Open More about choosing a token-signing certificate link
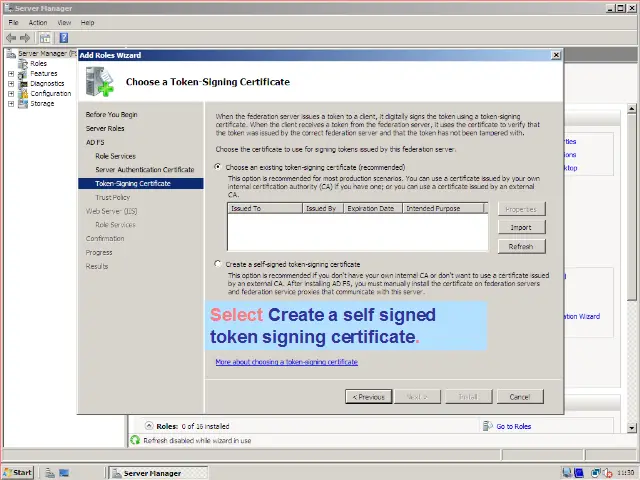640x480 pixels. click(x=287, y=362)
